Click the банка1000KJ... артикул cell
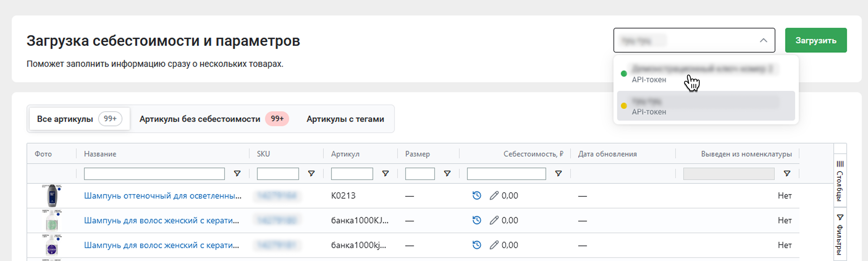Screen dimensions: 868x261 click(360, 221)
